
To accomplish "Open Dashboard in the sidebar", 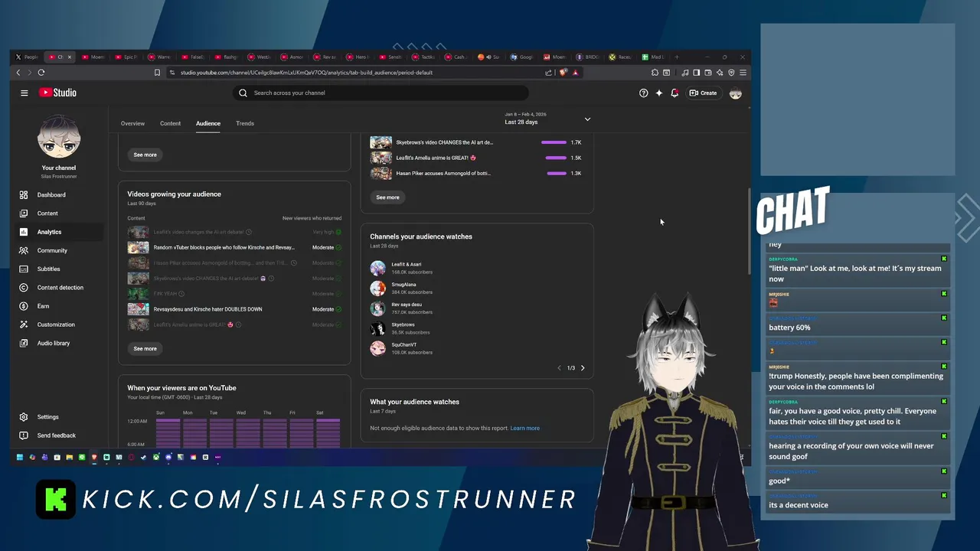I will coord(59,195).
